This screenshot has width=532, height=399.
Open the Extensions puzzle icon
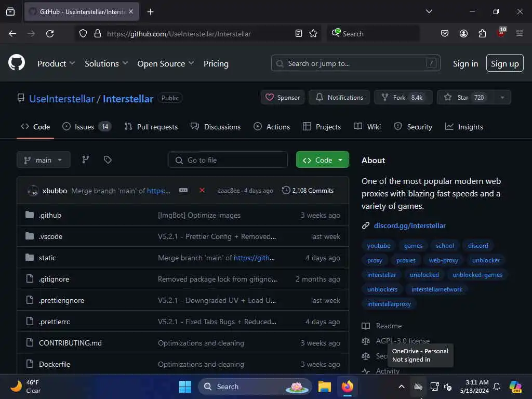tap(482, 34)
